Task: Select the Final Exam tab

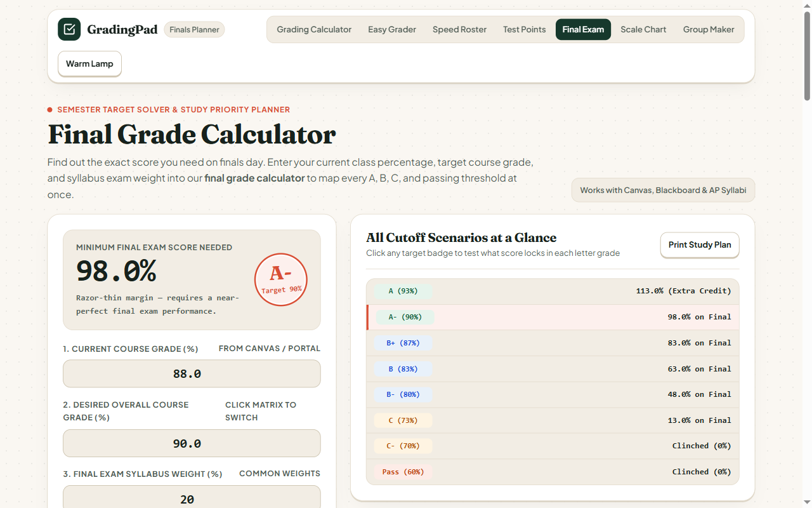Action: pyautogui.click(x=583, y=29)
